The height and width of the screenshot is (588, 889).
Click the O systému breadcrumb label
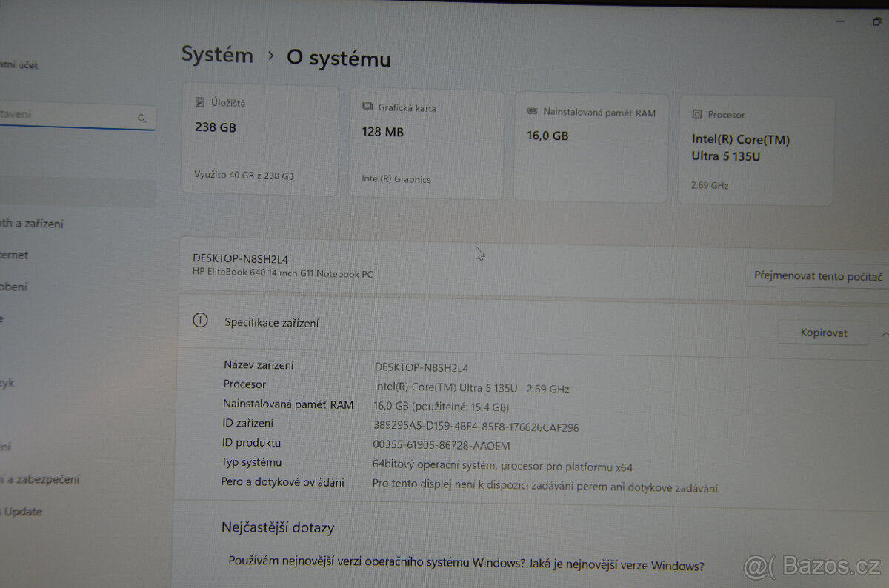point(339,59)
